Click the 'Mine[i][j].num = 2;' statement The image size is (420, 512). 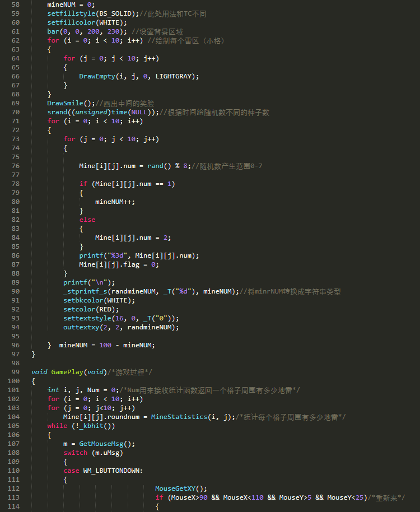pyautogui.click(x=133, y=238)
